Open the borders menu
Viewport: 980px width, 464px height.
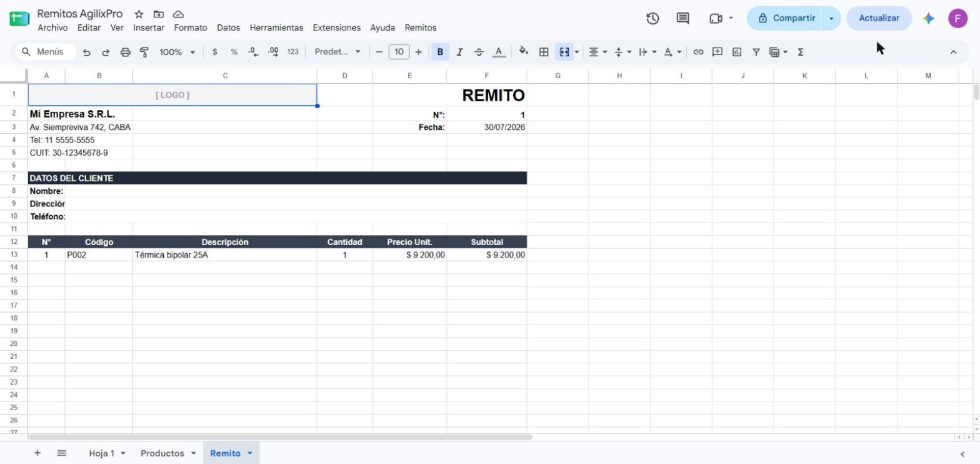pos(544,52)
